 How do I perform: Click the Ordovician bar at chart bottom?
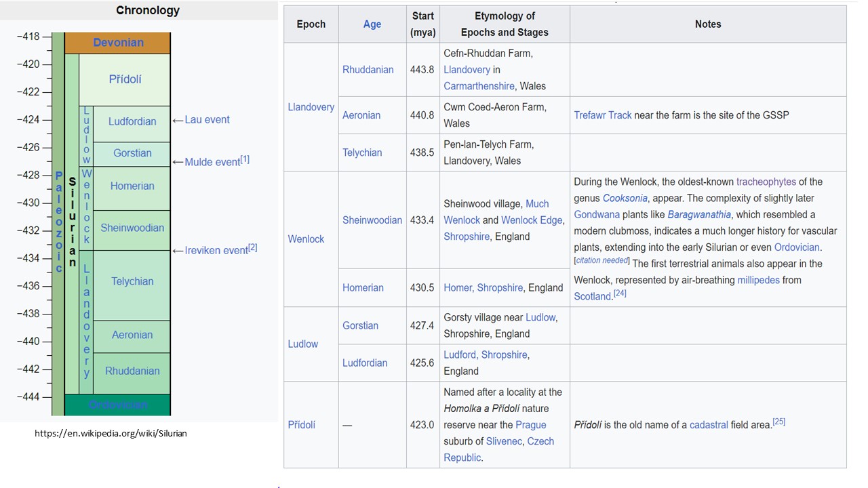tap(118, 405)
